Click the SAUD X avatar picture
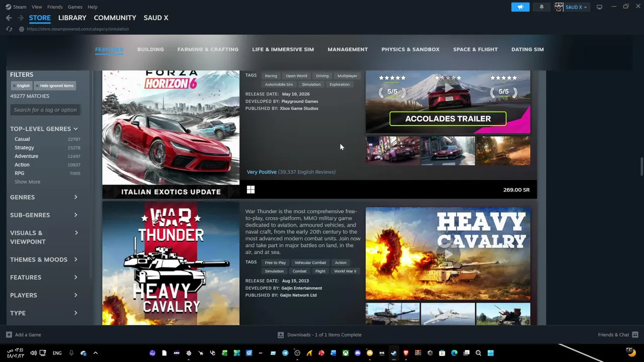This screenshot has width=644, height=362. (558, 7)
